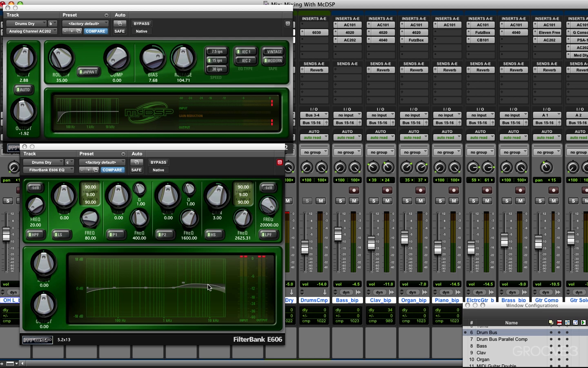
Task: Click the Edit window icon in Window Configurations header
Action: [x=559, y=323]
